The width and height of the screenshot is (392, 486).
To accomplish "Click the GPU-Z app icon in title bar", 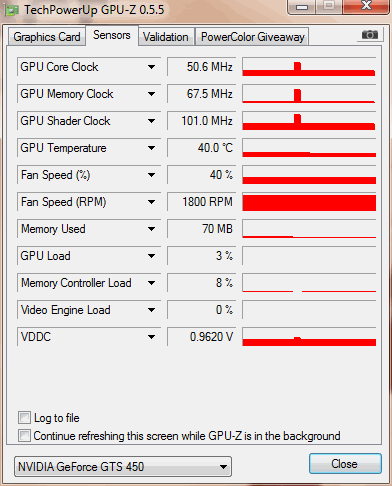I will point(12,11).
